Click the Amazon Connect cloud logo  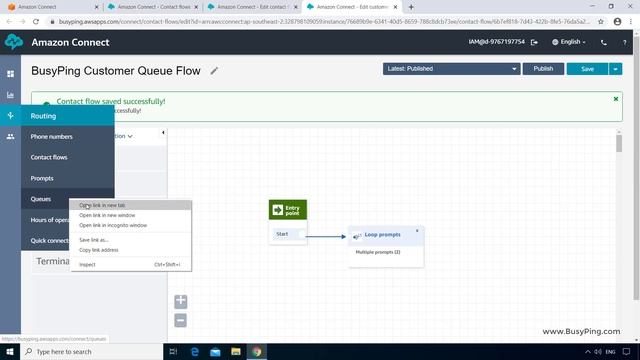[x=14, y=42]
